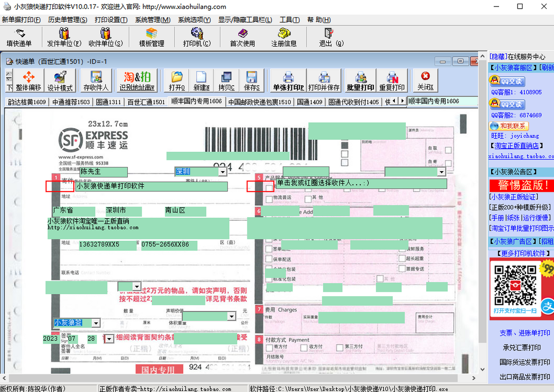The image size is (554, 392).
Task: Click 打印并保存 print and save icon
Action: [324, 81]
